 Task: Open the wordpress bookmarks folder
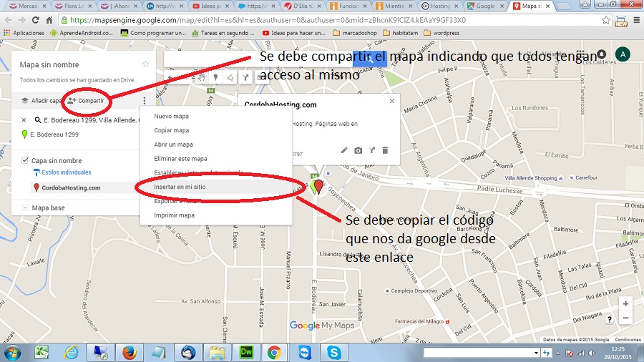click(441, 33)
